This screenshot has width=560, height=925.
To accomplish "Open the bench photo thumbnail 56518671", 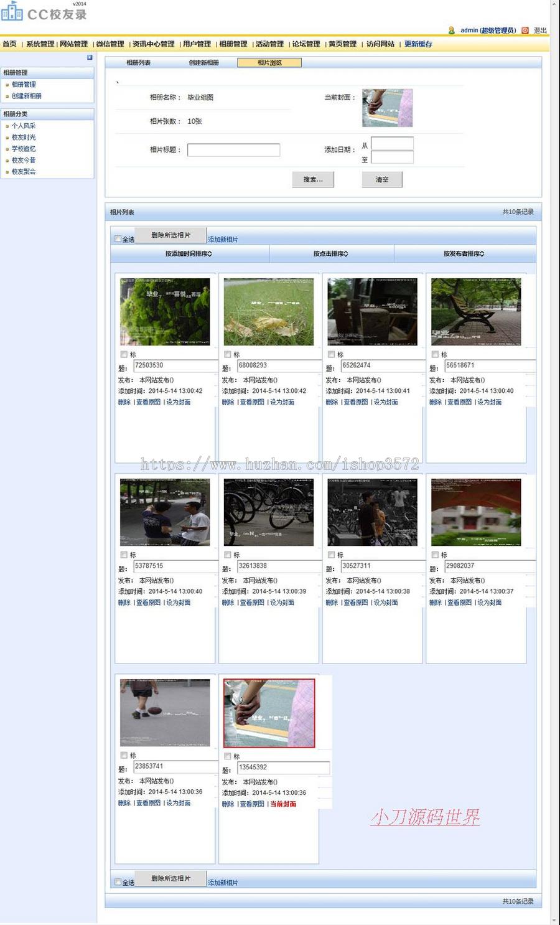I will point(476,312).
